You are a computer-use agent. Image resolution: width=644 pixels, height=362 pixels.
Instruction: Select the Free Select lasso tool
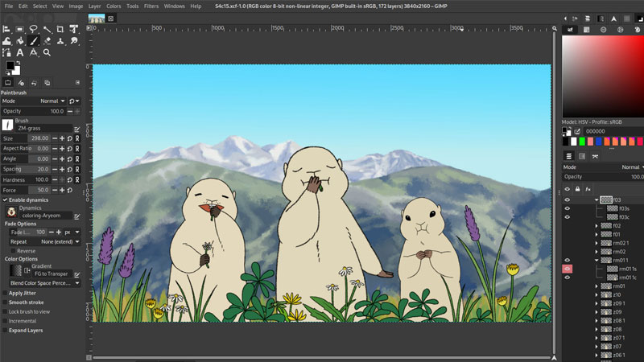point(34,30)
